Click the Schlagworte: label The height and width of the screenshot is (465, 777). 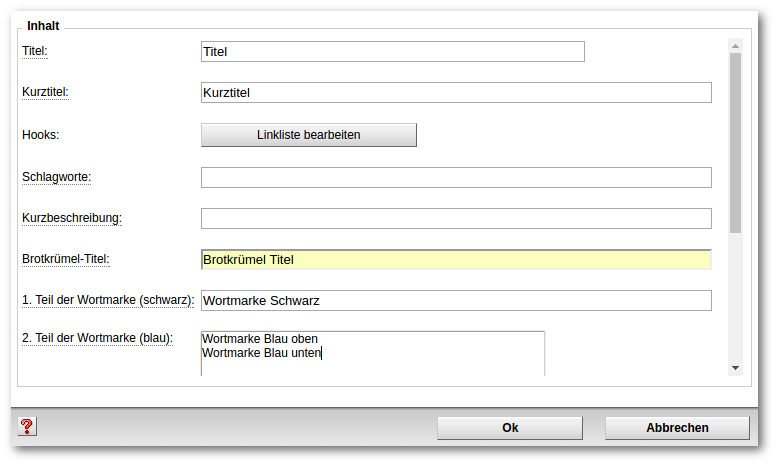[x=56, y=177]
